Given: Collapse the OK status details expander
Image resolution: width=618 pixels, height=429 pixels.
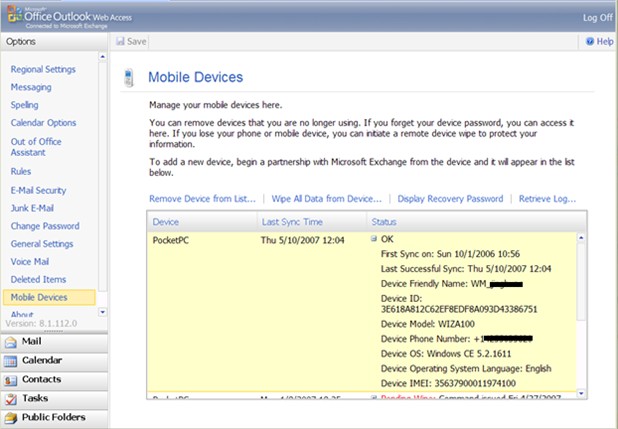Looking at the screenshot, I should [x=374, y=238].
